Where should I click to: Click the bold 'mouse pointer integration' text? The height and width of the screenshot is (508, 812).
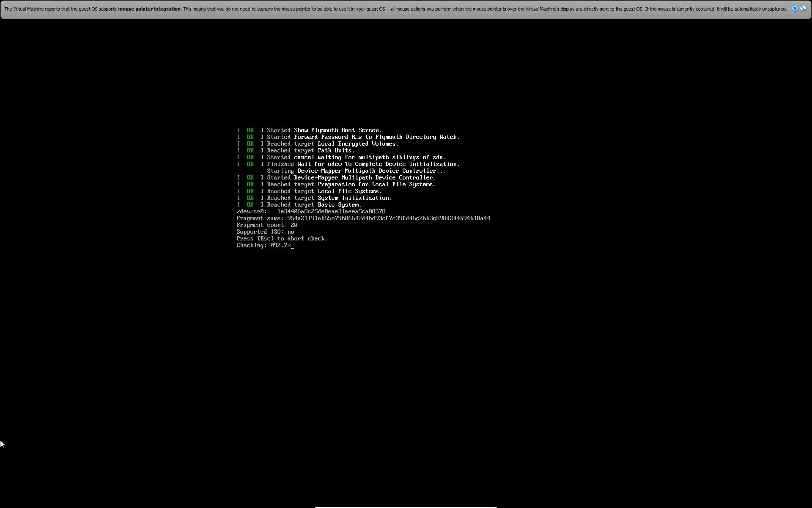click(149, 9)
